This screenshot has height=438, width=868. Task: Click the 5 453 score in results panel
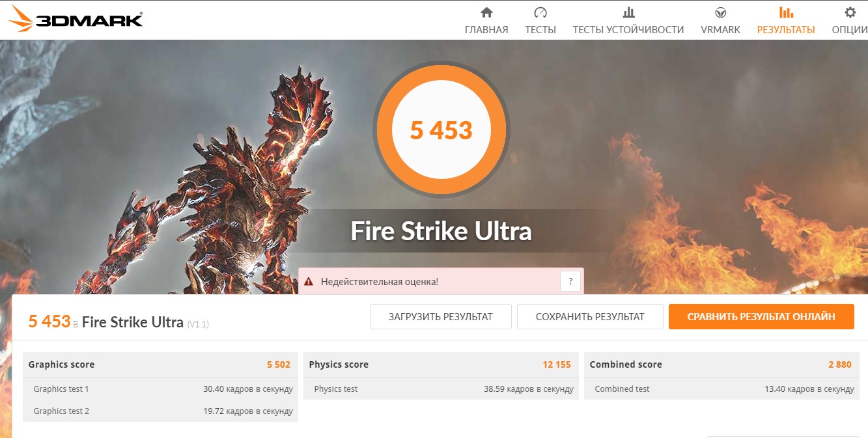click(x=49, y=321)
